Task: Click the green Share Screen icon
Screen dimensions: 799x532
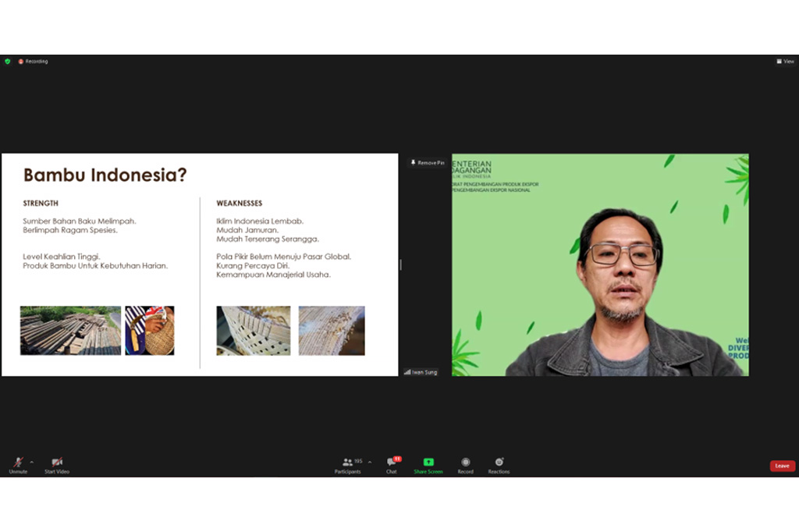Action: 428,463
